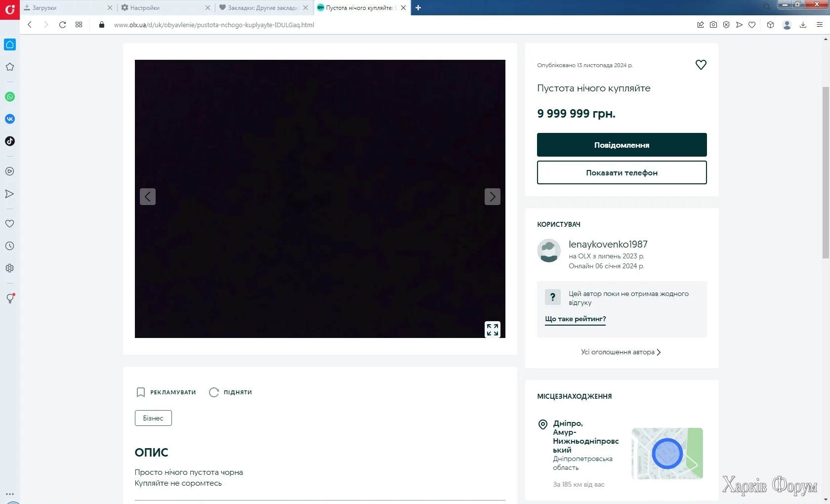This screenshot has height=504, width=830.
Task: Show the next listing photo
Action: 493,197
